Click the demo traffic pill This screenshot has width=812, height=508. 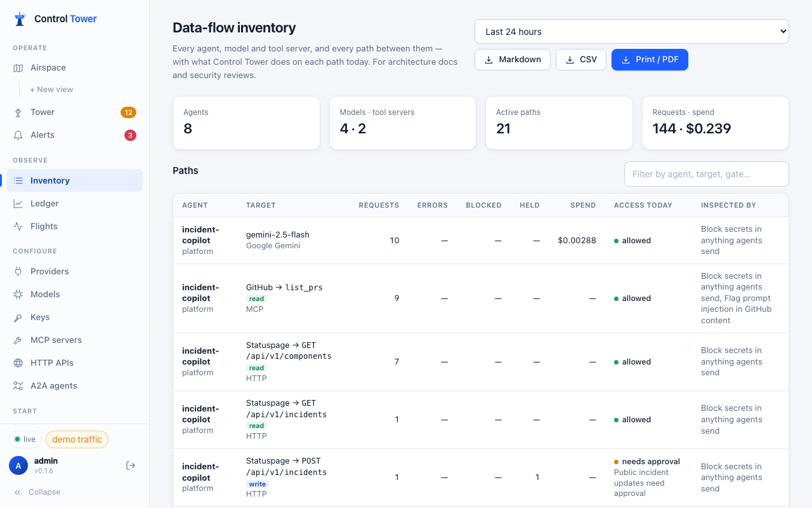click(x=77, y=439)
